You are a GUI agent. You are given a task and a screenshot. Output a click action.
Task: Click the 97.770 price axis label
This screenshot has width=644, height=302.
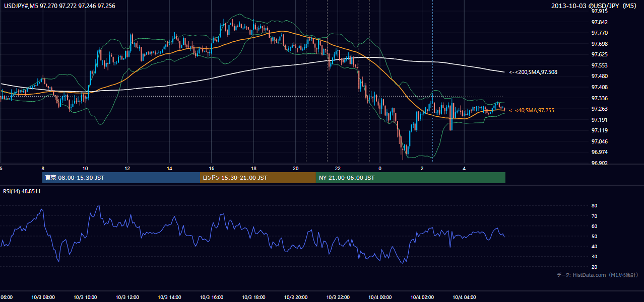pyautogui.click(x=600, y=33)
